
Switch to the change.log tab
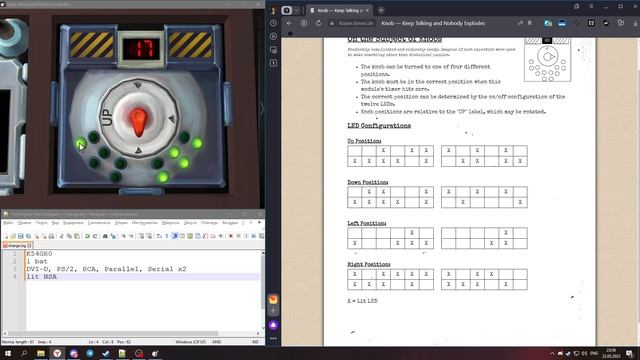click(x=17, y=246)
